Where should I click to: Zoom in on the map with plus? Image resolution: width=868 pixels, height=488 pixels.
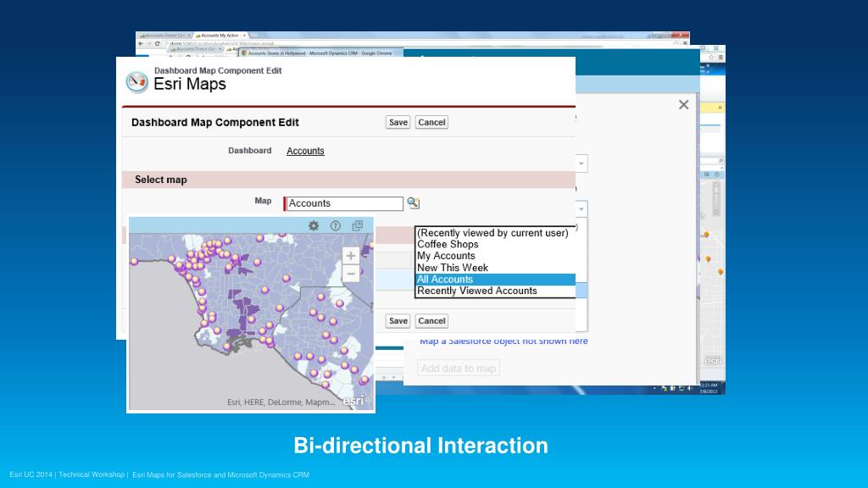pos(350,256)
